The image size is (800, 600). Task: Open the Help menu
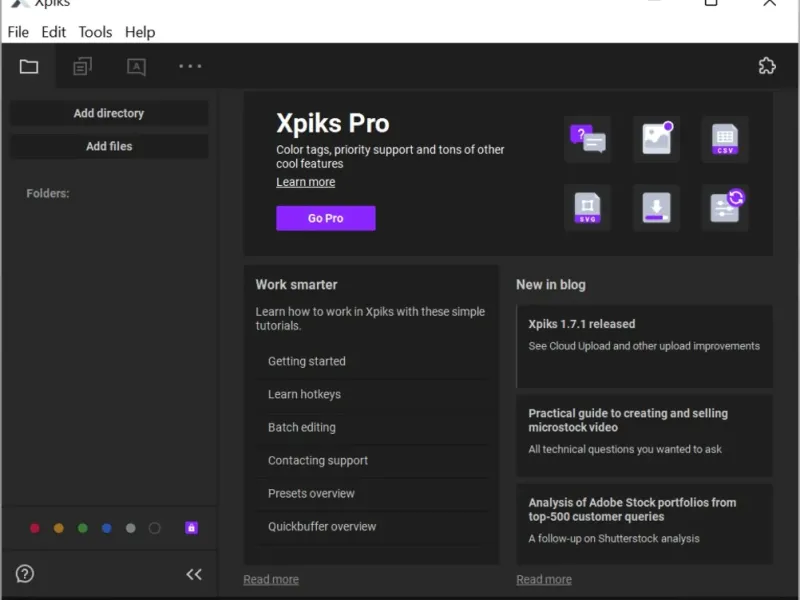[x=140, y=32]
